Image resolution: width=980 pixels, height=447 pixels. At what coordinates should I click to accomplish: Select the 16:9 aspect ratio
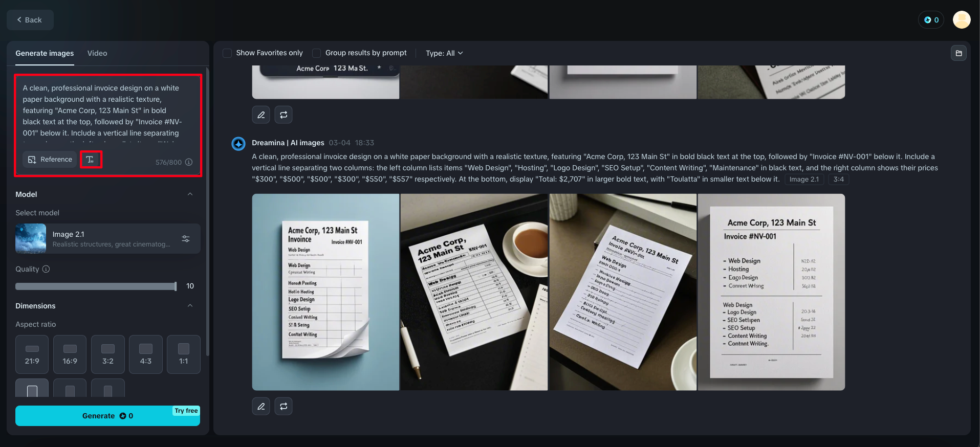(70, 354)
